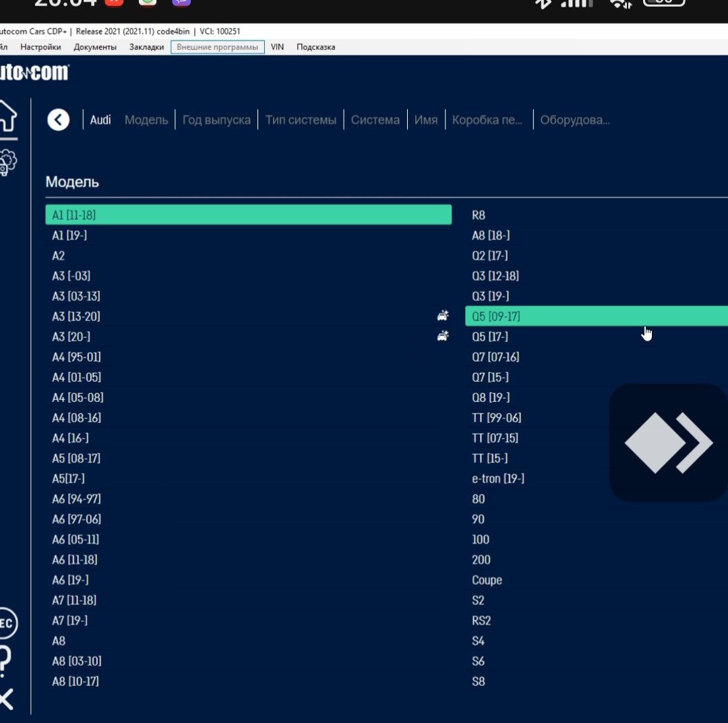Open the Внешние программы menu
The height and width of the screenshot is (723, 728).
217,47
